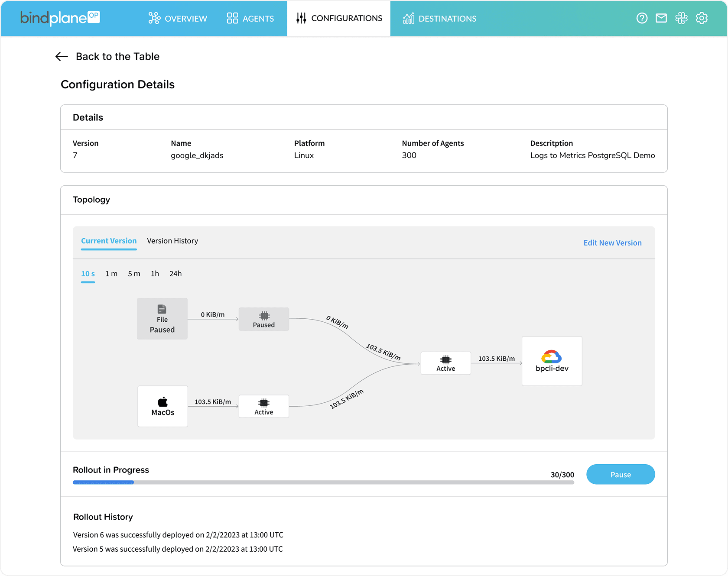
Task: Select the 24h time range
Action: point(175,274)
